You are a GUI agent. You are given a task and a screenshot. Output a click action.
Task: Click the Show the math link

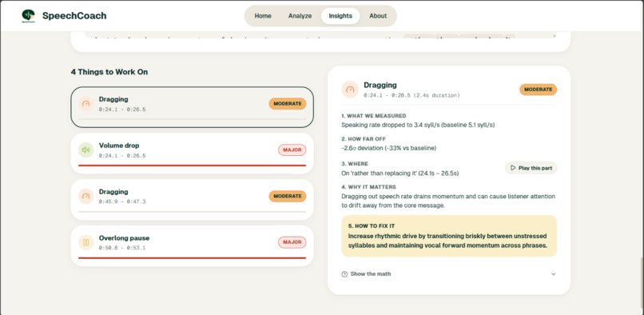pyautogui.click(x=371, y=274)
